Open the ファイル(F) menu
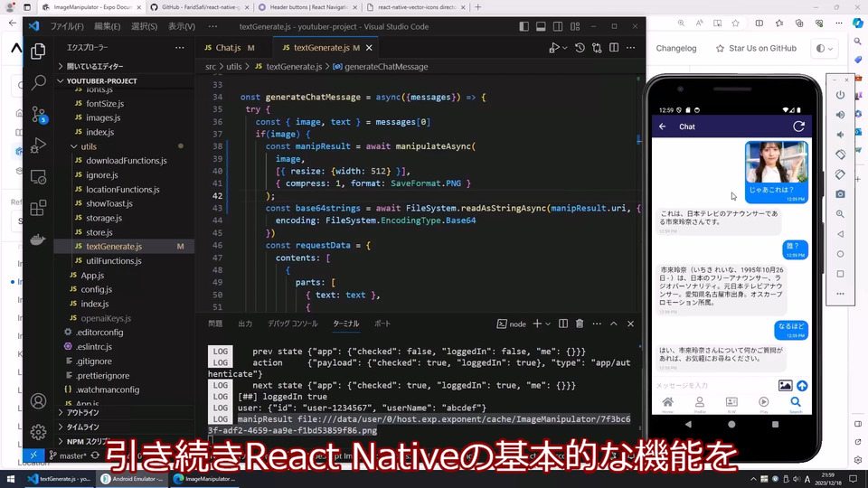Viewport: 868px width, 488px height. (67, 26)
